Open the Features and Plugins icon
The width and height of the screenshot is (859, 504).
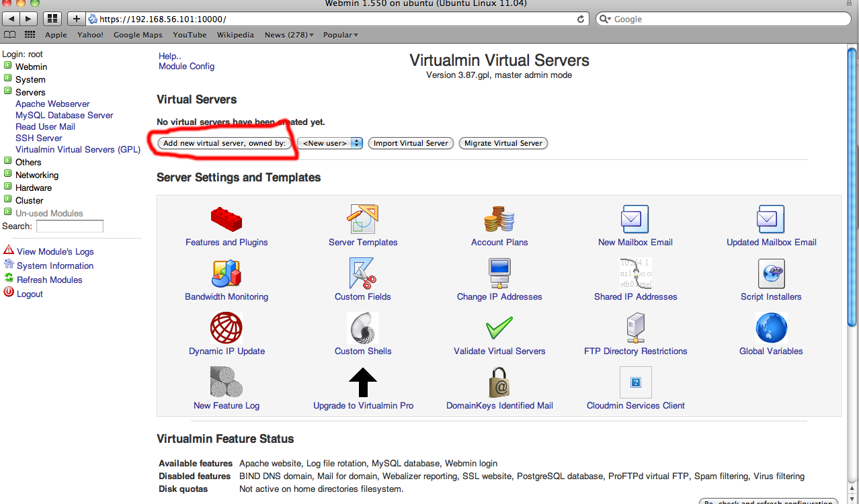227,219
